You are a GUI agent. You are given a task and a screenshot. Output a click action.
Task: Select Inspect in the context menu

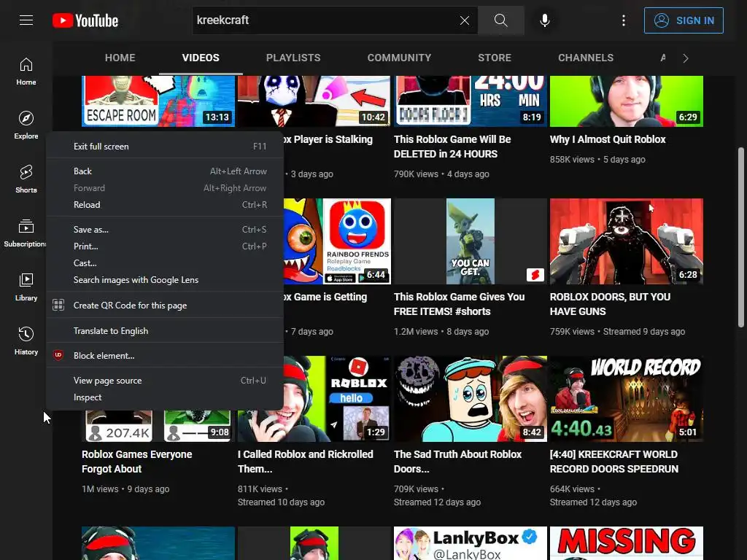click(x=165, y=397)
